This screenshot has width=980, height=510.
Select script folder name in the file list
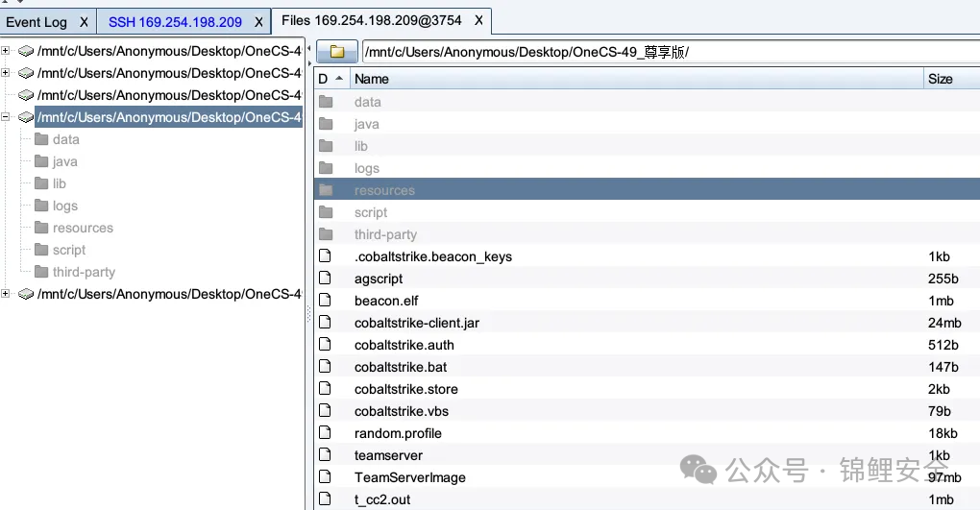click(x=371, y=212)
